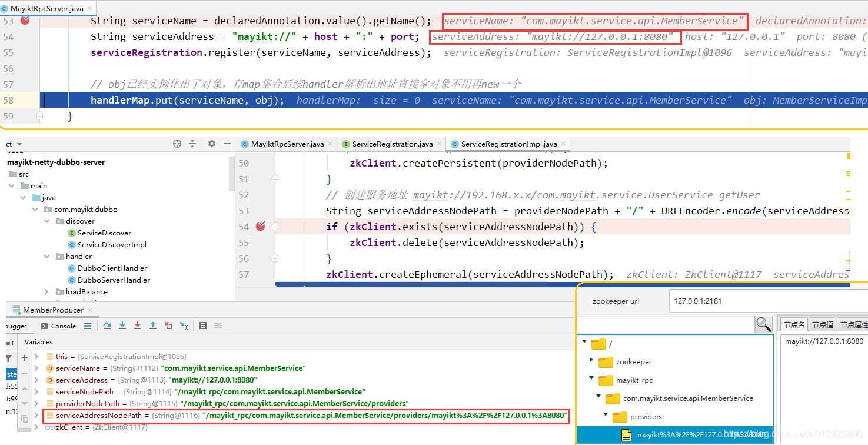Open the 节点属性 tab in zookeeper viewer
This screenshot has height=445, width=868.
click(853, 324)
